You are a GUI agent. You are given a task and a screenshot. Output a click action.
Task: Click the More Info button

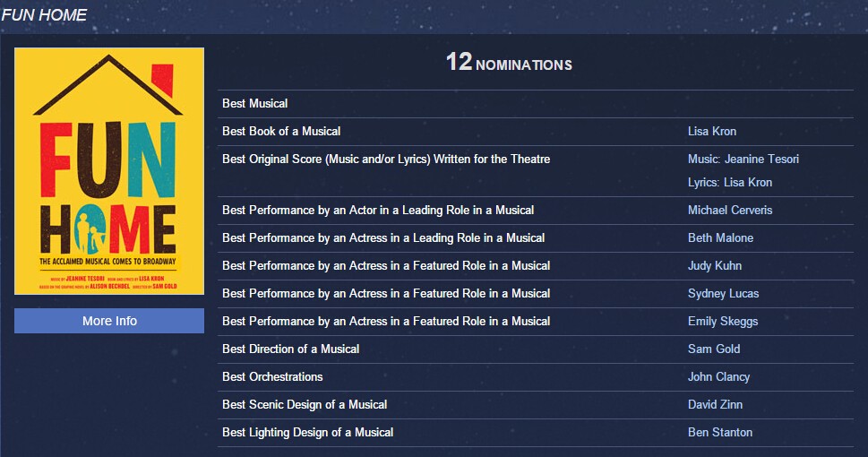coord(109,321)
